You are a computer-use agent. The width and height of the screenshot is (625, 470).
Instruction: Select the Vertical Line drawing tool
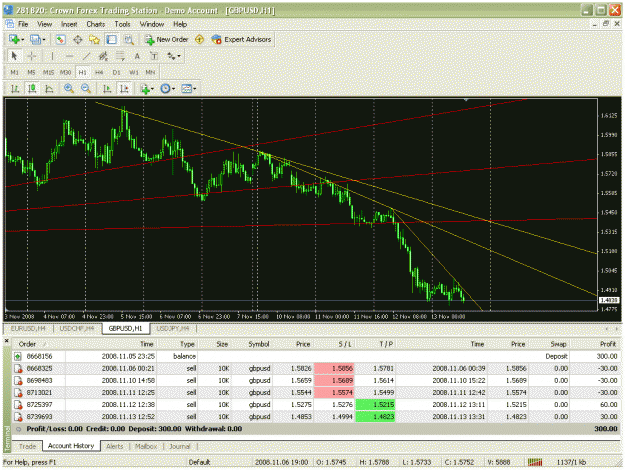[x=52, y=56]
